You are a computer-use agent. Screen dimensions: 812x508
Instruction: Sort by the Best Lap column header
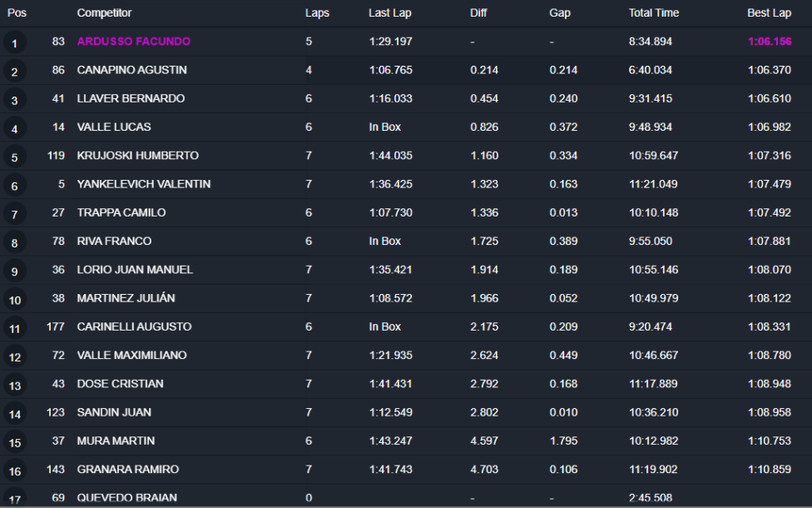[x=769, y=13]
